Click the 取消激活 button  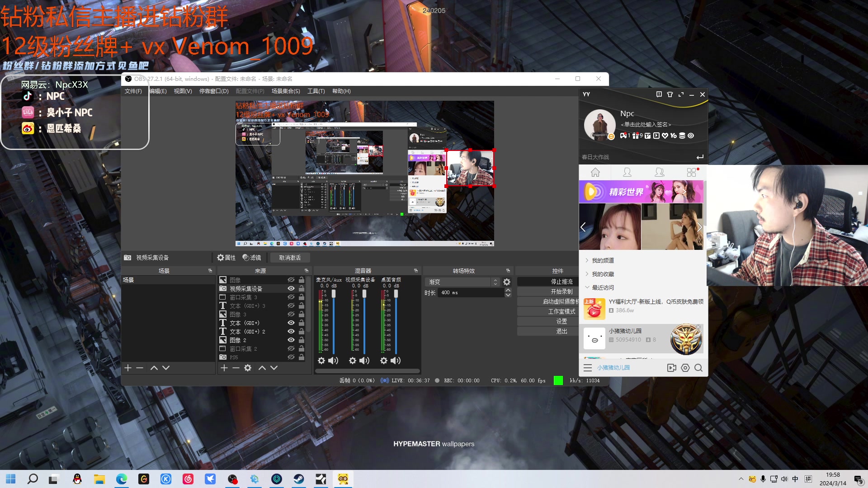coord(290,258)
